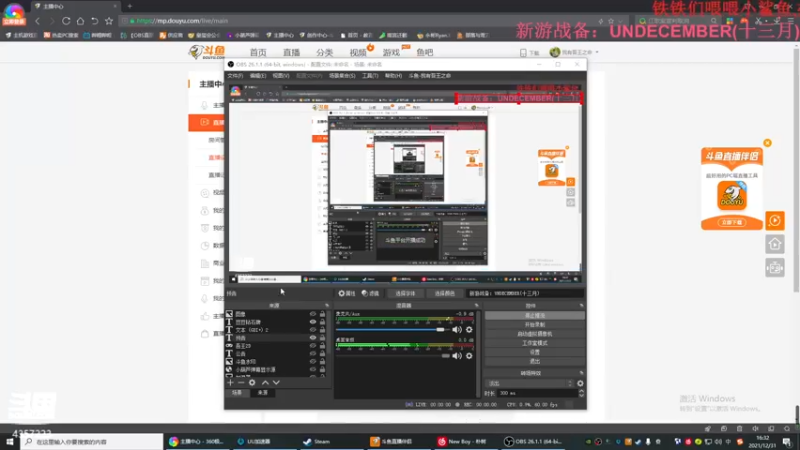Viewport: 800px width, 450px height.
Task: Reload the page in browser
Action: pos(66,21)
